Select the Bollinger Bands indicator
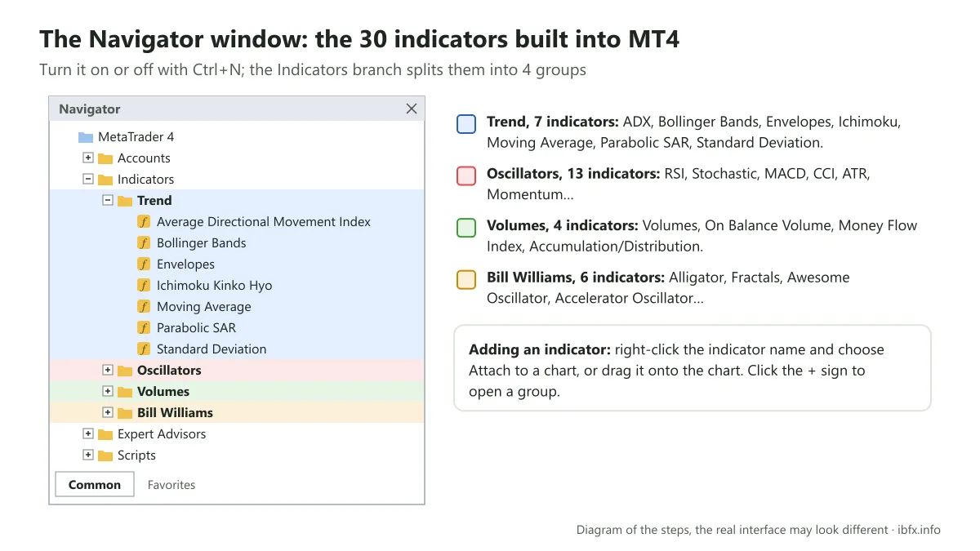This screenshot has width=980, height=551. pos(201,243)
